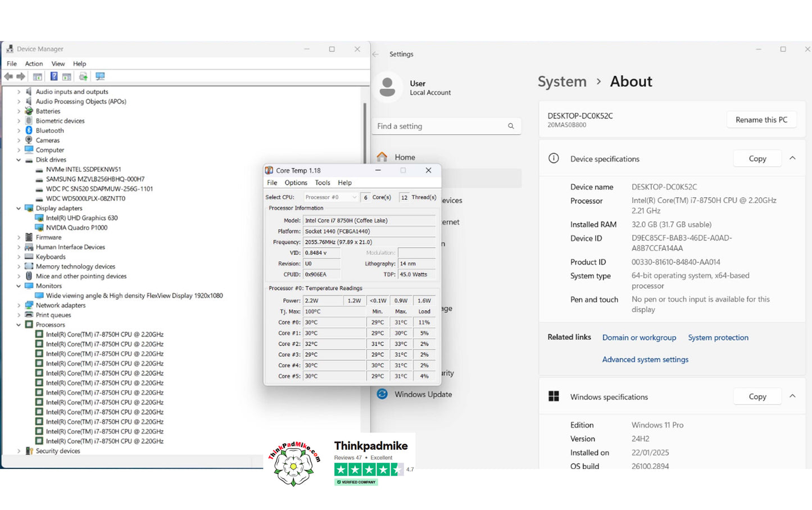This screenshot has width=812, height=510.
Task: Open Windows Update in Settings sidebar
Action: tap(423, 394)
